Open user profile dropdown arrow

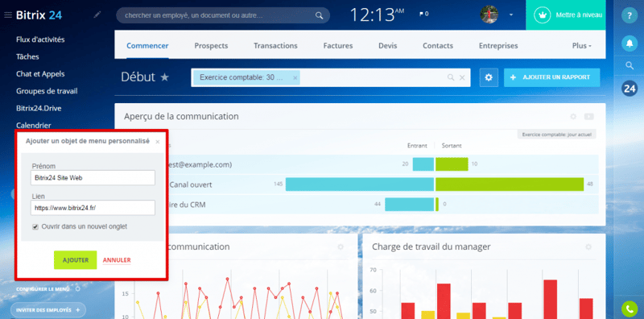(511, 14)
